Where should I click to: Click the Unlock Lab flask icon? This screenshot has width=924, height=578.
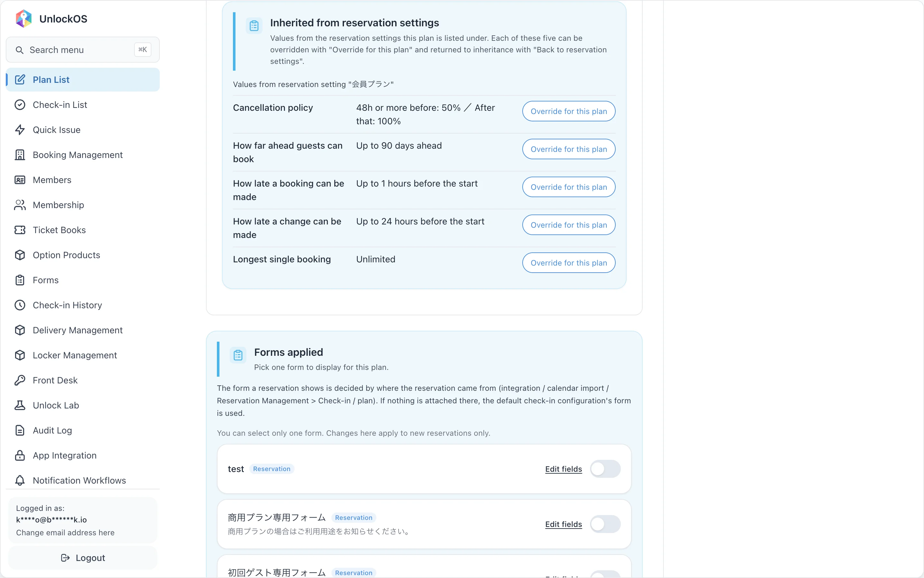[x=20, y=405]
